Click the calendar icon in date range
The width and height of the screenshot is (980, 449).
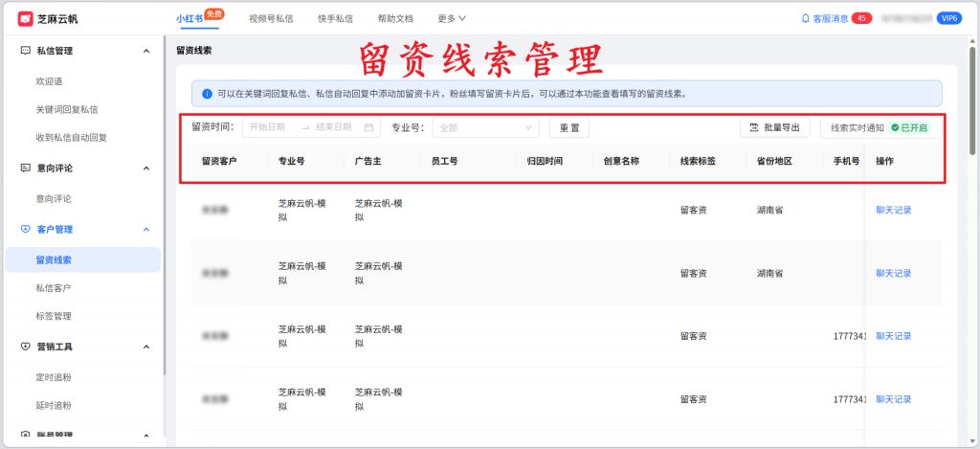pyautogui.click(x=368, y=127)
